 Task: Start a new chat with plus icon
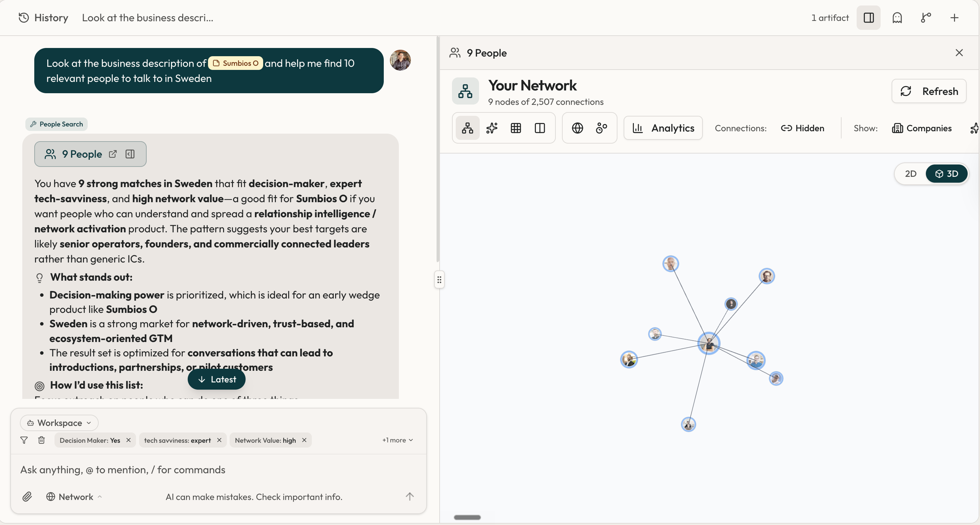[954, 17]
